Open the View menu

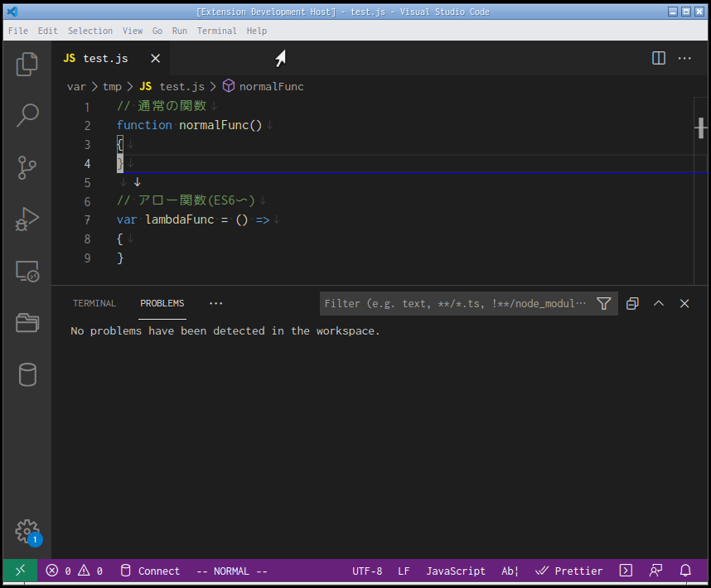pyautogui.click(x=133, y=31)
